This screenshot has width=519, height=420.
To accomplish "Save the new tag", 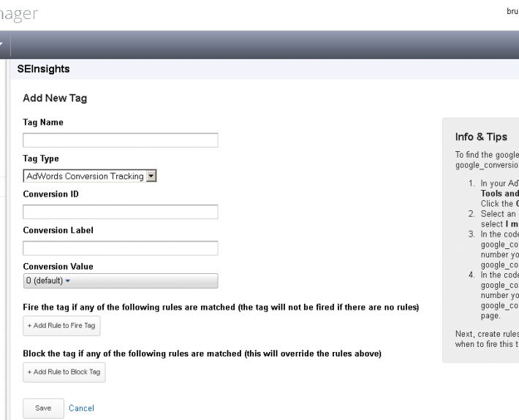I will point(42,408).
